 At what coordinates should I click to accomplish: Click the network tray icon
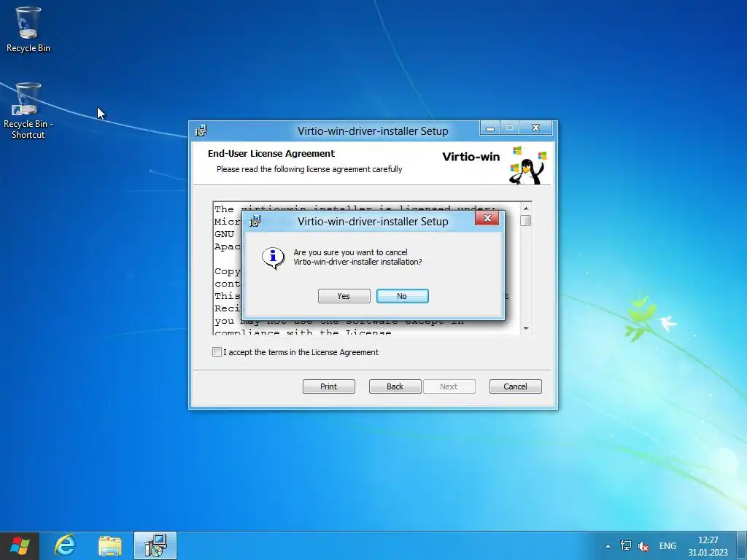[x=625, y=545]
